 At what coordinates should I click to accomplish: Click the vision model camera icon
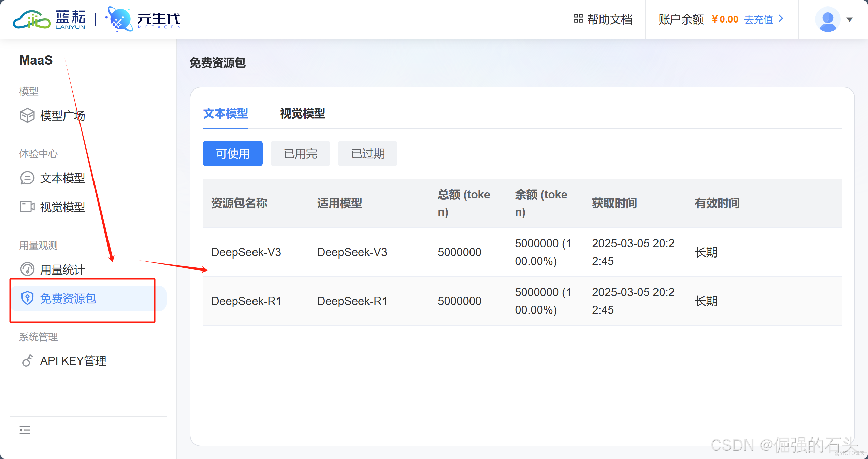pos(27,207)
